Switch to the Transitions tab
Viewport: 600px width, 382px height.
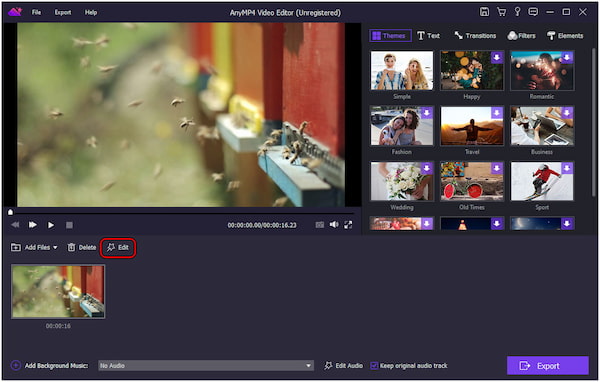point(475,36)
